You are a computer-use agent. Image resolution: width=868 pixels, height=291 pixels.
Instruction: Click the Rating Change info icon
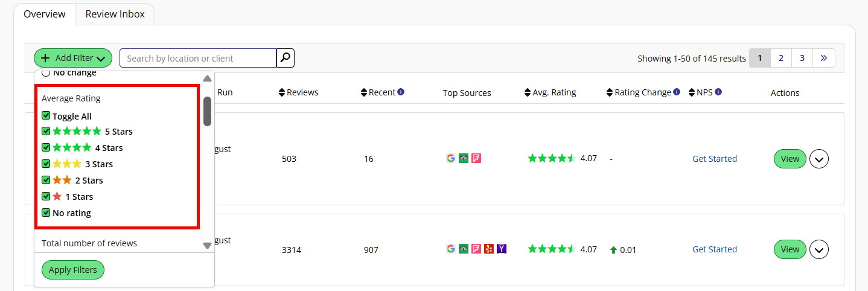coord(677,92)
